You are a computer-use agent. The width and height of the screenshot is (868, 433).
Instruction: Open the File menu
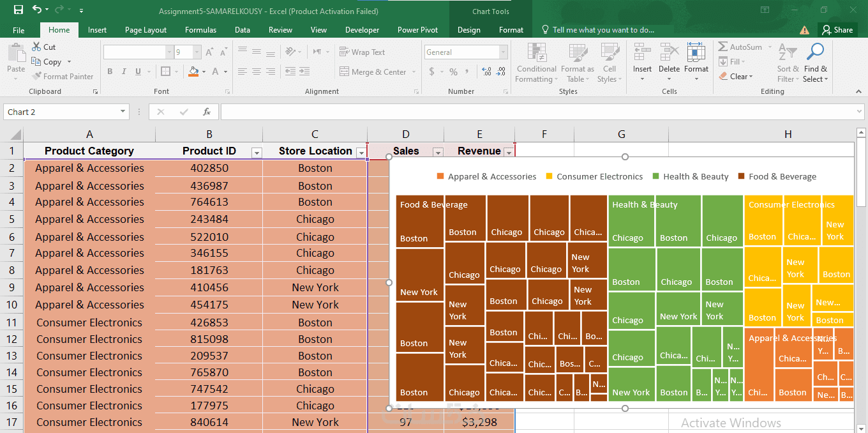[19, 30]
